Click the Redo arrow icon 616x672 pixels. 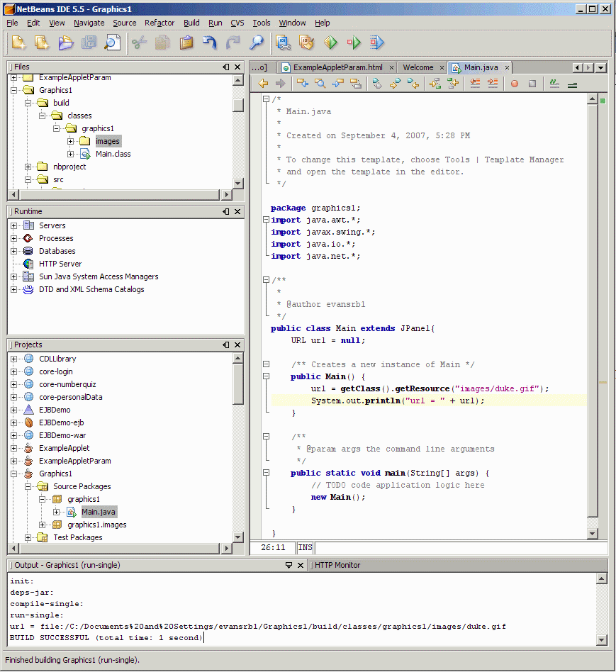point(233,43)
